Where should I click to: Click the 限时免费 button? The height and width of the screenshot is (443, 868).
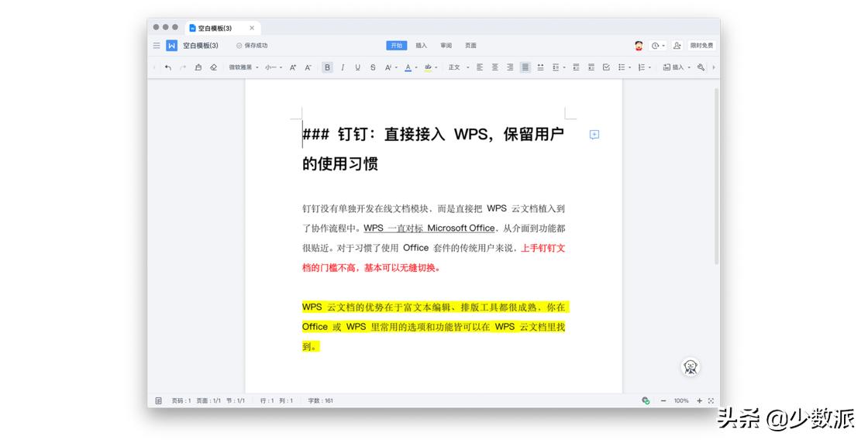pos(701,46)
